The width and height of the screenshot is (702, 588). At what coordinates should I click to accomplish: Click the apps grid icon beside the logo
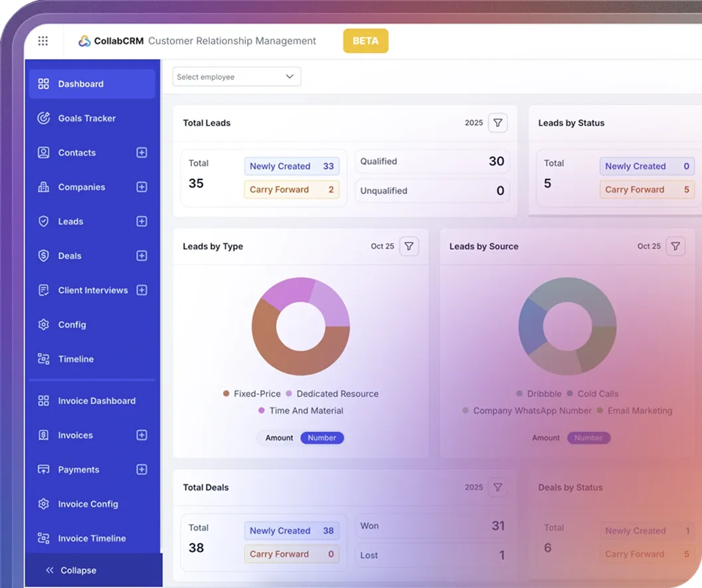pos(43,41)
